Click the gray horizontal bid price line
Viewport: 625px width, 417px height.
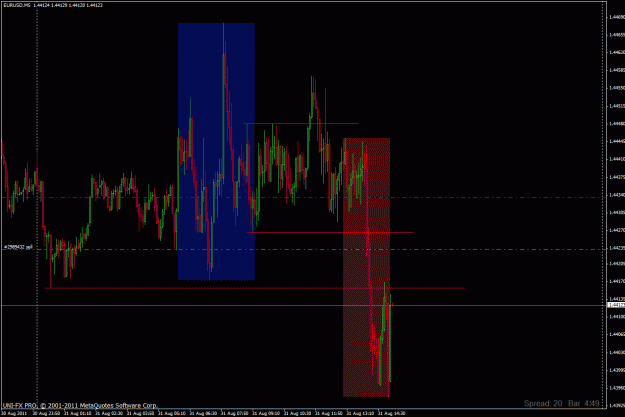(x=303, y=305)
